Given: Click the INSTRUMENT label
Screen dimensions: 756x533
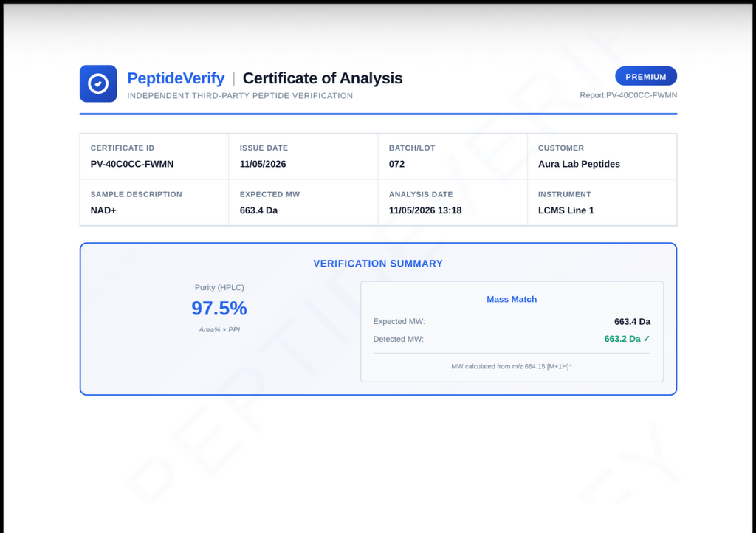Looking at the screenshot, I should pos(565,194).
